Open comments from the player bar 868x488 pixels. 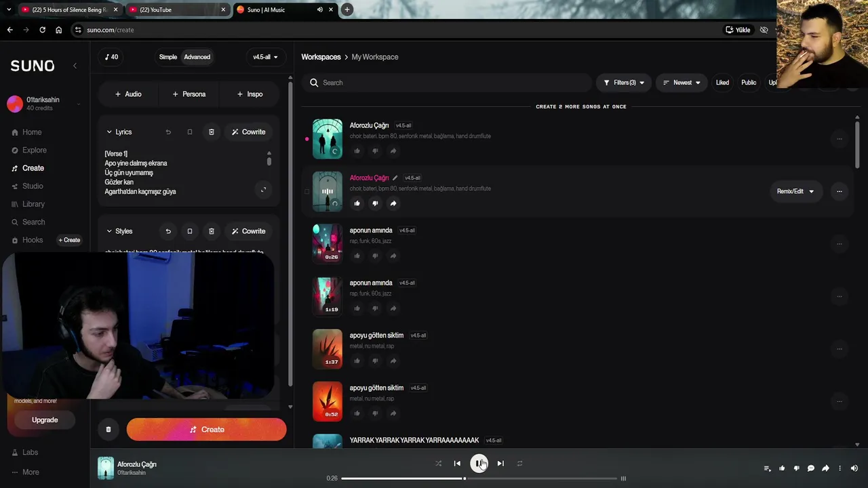click(x=810, y=468)
